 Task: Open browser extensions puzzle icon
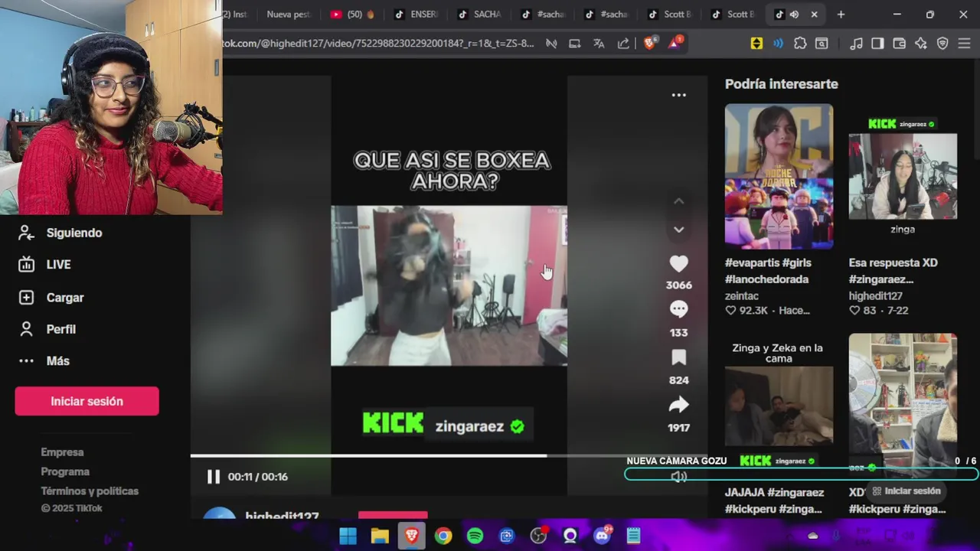[x=800, y=44]
